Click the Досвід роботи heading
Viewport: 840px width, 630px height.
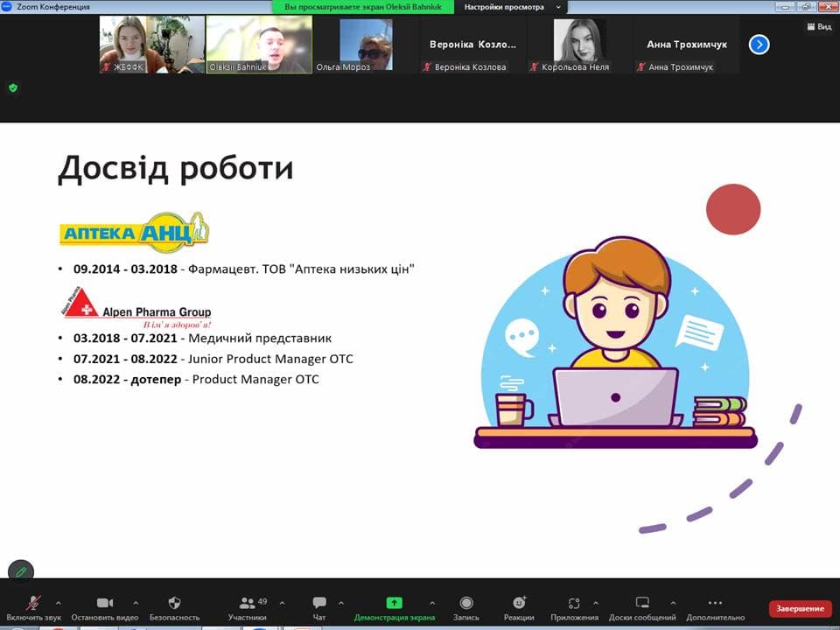[x=176, y=169]
